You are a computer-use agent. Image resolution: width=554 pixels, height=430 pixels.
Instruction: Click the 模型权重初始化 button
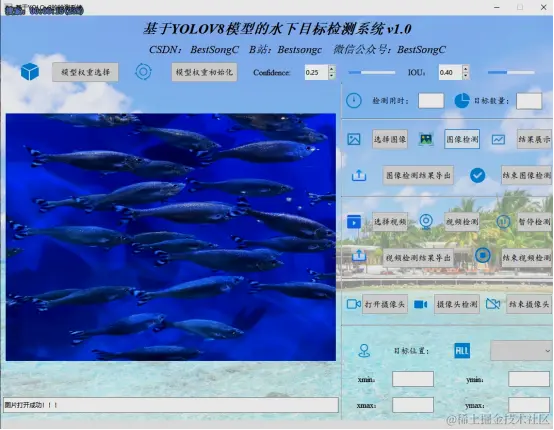(x=204, y=72)
